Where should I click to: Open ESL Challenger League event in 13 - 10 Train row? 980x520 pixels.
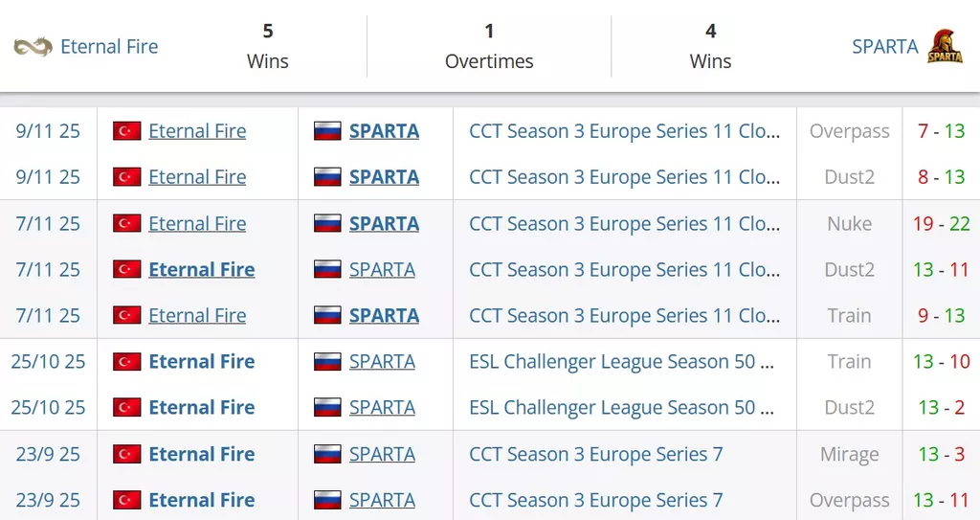[621, 362]
